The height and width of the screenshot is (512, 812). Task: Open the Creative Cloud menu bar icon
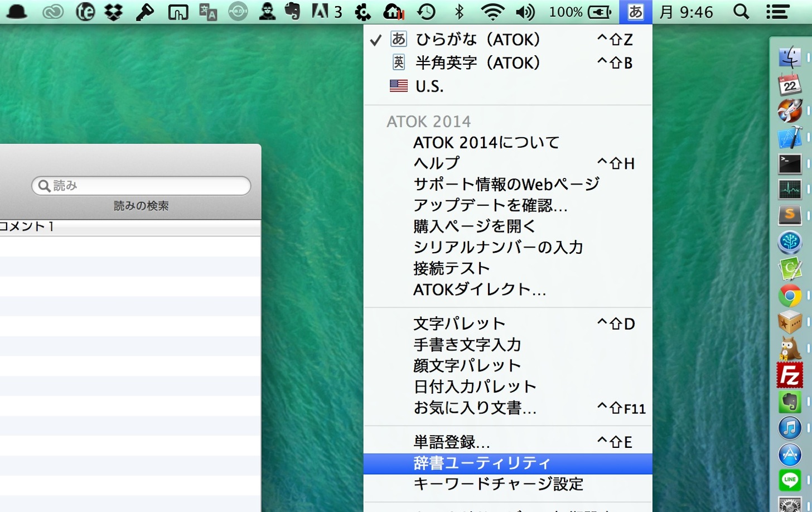coord(53,12)
